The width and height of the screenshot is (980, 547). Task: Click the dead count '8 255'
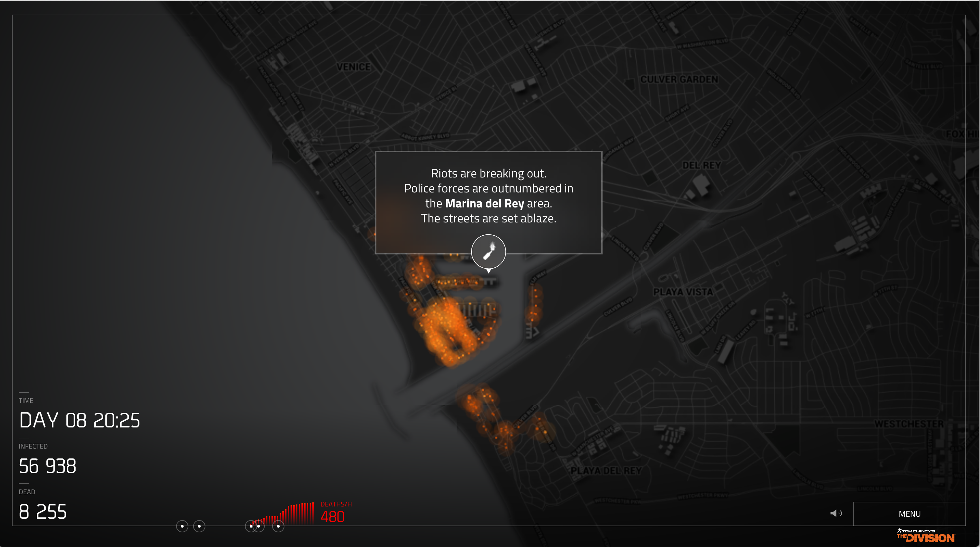click(x=43, y=512)
